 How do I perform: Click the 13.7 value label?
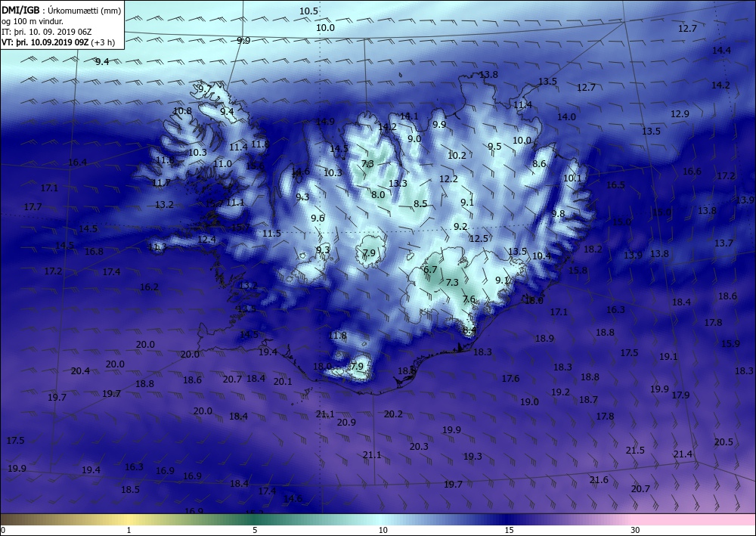pos(723,243)
